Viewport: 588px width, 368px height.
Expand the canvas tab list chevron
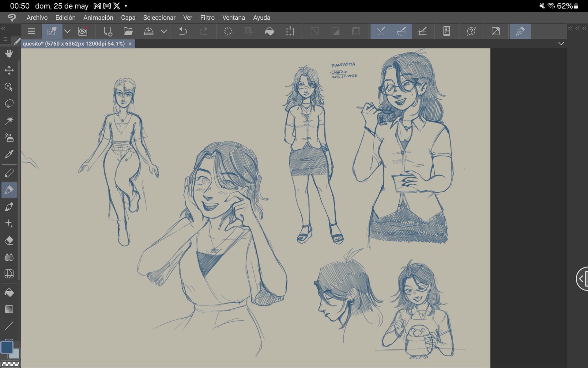[561, 44]
